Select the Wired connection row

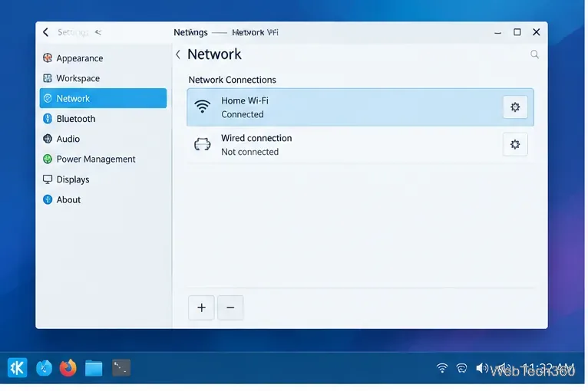tap(360, 145)
